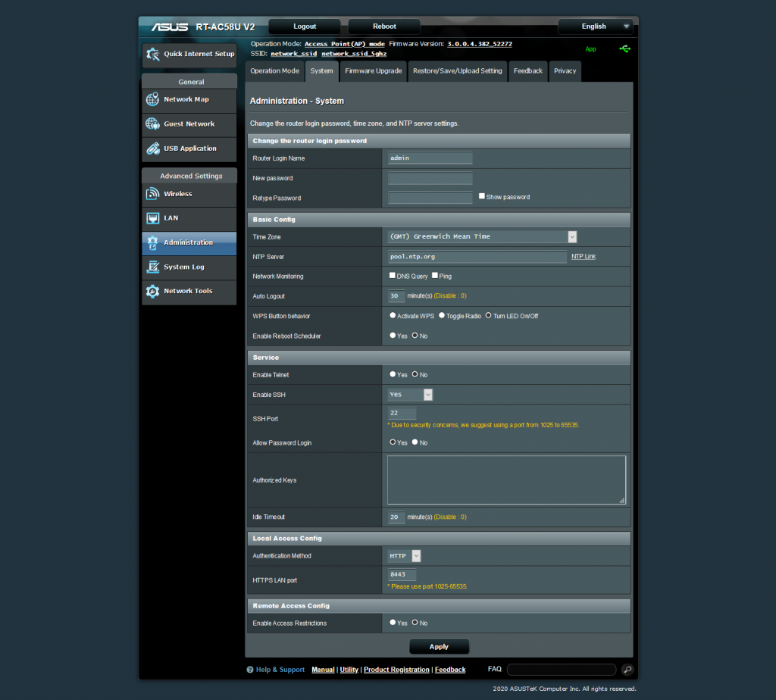The width and height of the screenshot is (776, 700).
Task: Open the Enable SSH dropdown
Action: point(410,395)
